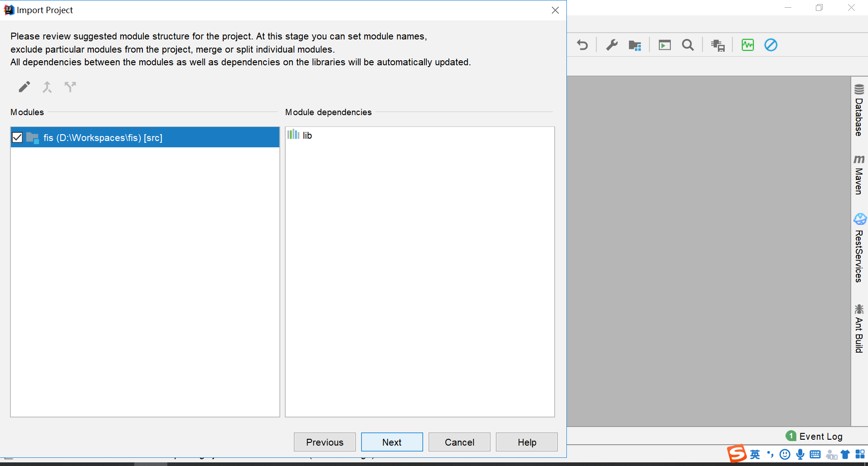The width and height of the screenshot is (868, 466).
Task: Click the Merge modules icon
Action: tap(47, 87)
